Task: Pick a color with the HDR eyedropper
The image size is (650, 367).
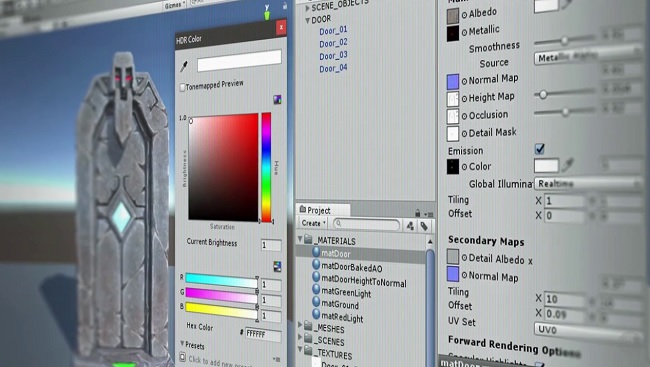Action: click(184, 66)
